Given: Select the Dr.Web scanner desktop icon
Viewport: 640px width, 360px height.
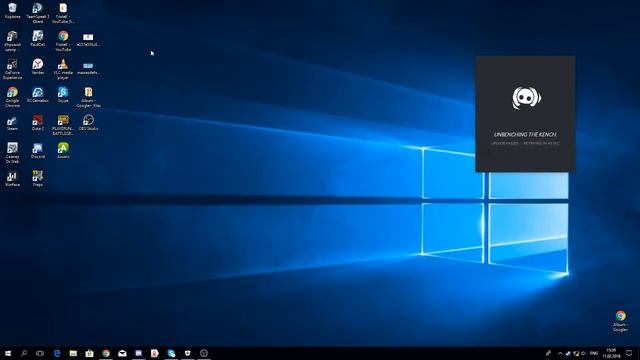Looking at the screenshot, I should [12, 152].
